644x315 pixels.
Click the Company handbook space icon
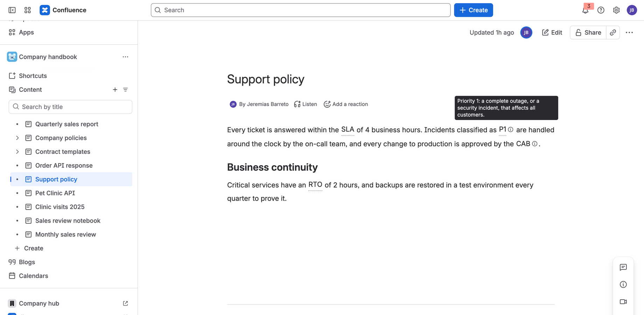click(12, 57)
